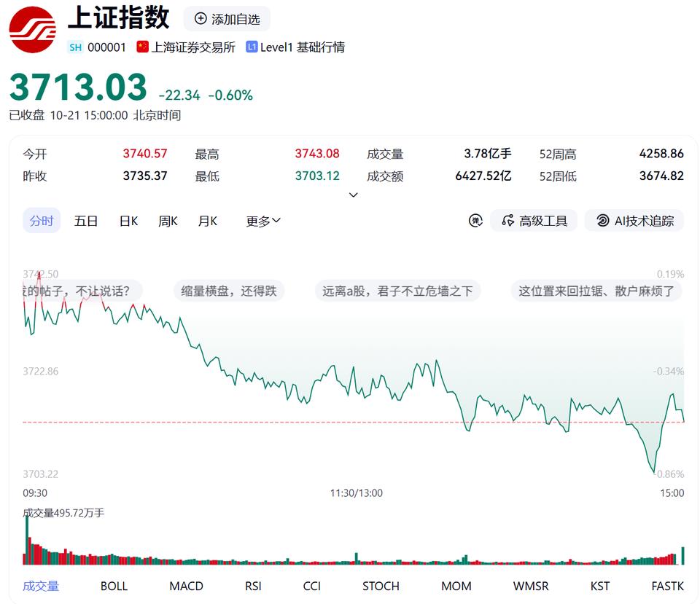Select the WMSR indicator
This screenshot has height=604, width=700.
531,587
